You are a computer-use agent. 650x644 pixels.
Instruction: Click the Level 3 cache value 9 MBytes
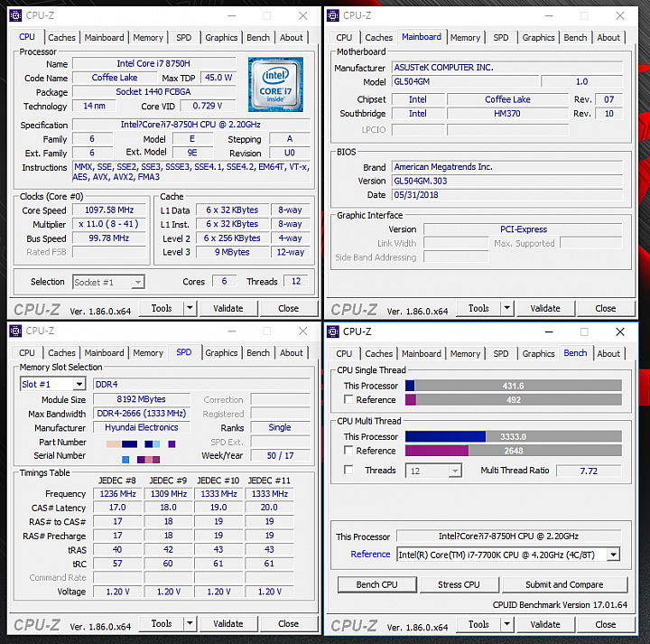coord(232,252)
